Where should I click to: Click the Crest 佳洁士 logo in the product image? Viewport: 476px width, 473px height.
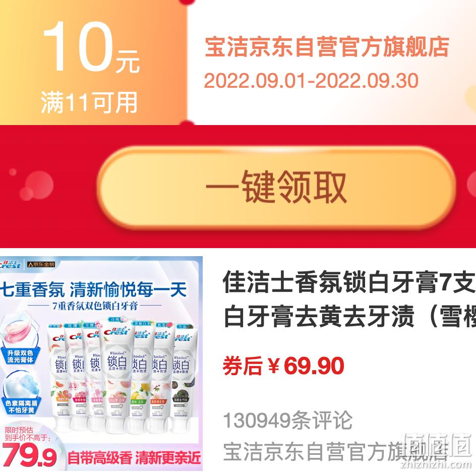click(x=11, y=264)
